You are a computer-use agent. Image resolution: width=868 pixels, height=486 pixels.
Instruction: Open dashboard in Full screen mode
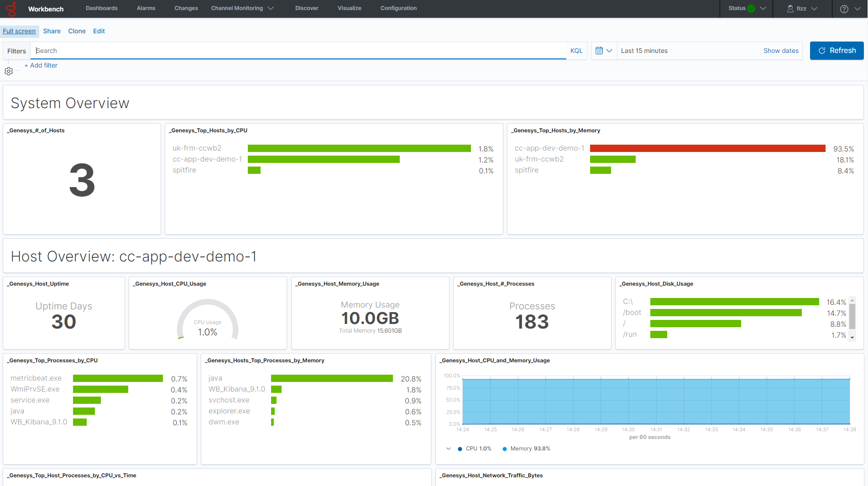19,31
